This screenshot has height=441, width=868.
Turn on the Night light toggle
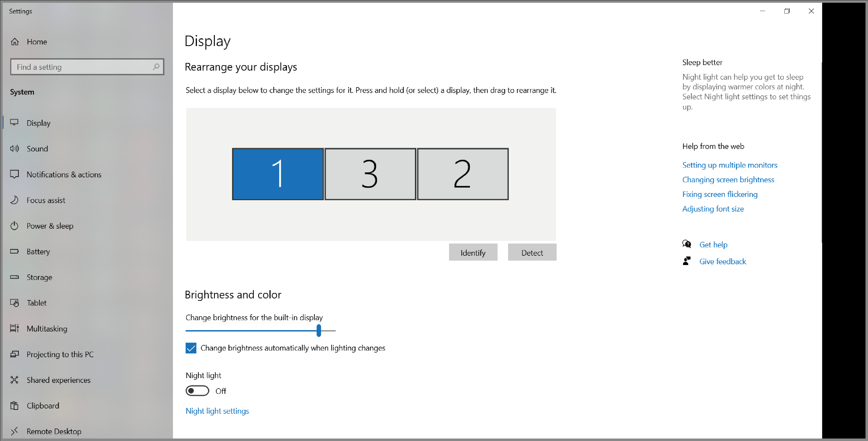click(197, 391)
